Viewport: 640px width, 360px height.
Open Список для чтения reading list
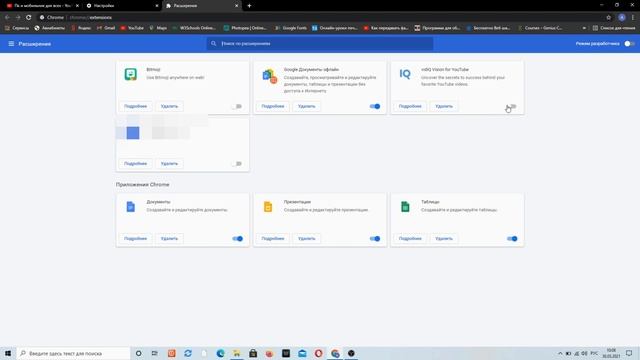pos(614,28)
